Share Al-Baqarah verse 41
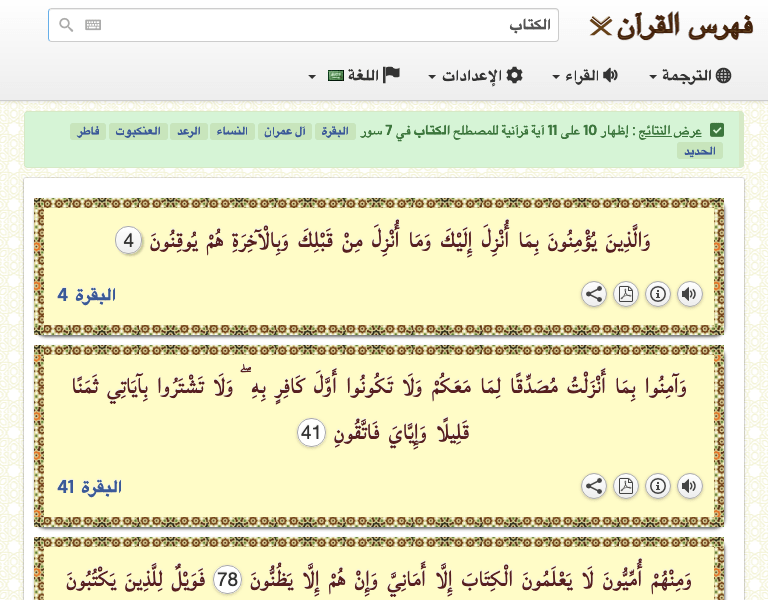Screen dimensions: 768x600 tap(594, 486)
